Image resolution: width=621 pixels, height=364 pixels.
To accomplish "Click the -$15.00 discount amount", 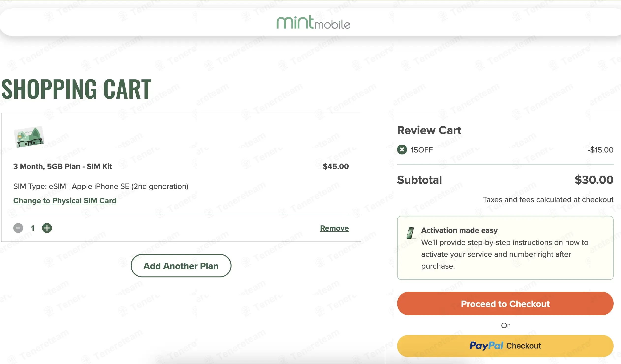I will (600, 150).
